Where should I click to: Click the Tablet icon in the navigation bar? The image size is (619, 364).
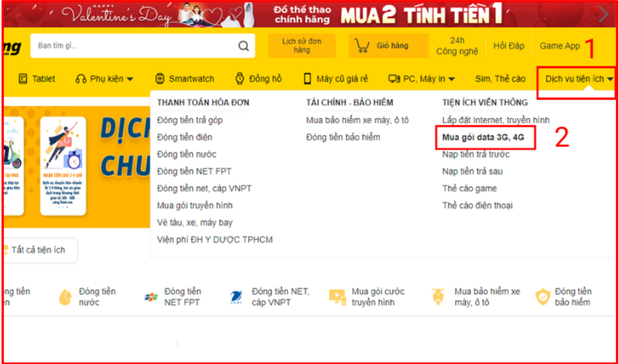coord(23,79)
